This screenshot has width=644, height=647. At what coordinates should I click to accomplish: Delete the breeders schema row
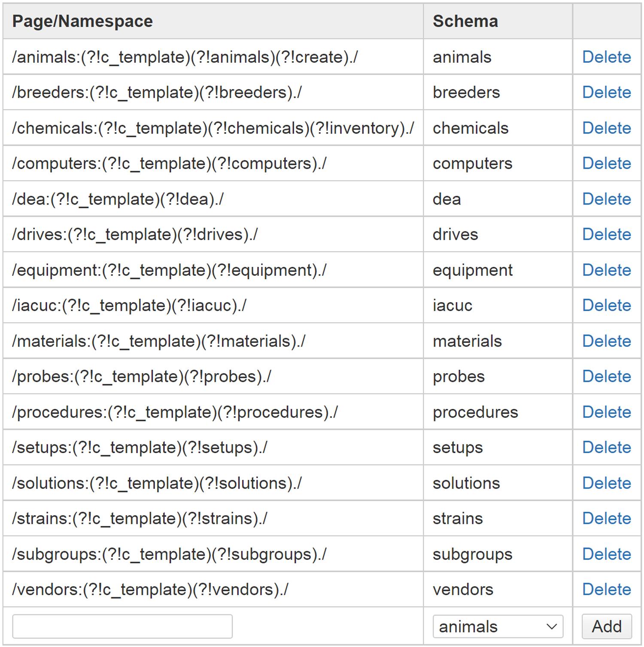click(x=606, y=92)
